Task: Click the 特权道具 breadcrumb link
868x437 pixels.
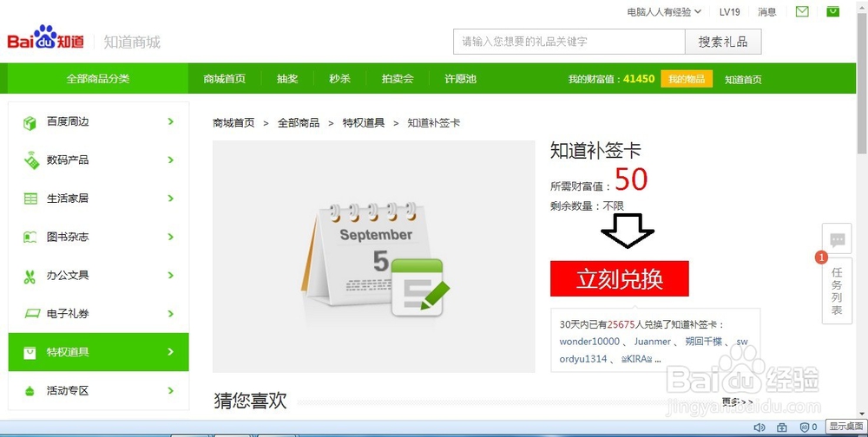Action: pos(363,123)
